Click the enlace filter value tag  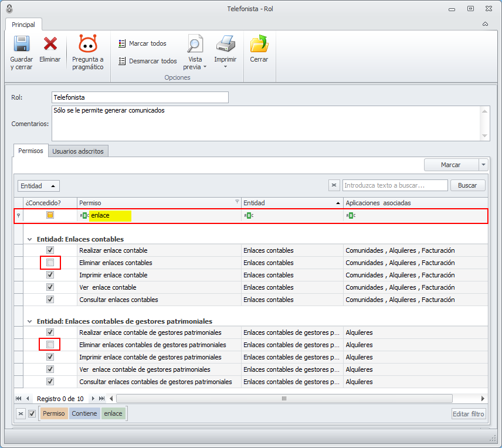click(x=113, y=413)
